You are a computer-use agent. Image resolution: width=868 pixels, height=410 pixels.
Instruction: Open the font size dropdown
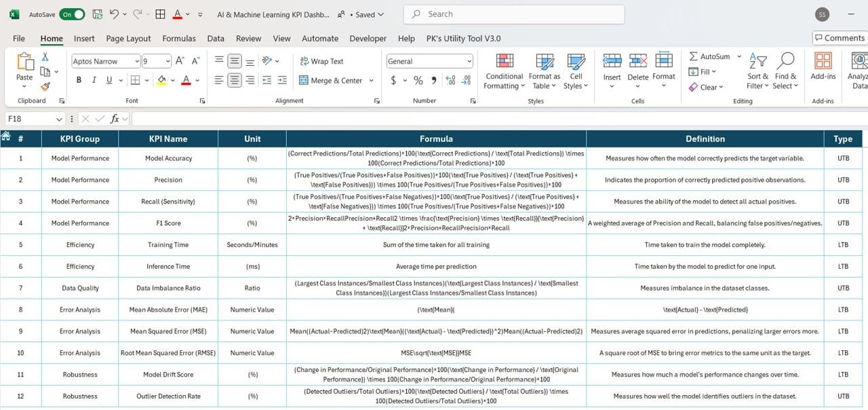[x=167, y=61]
